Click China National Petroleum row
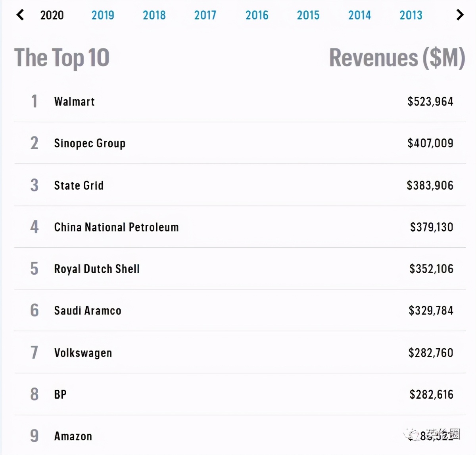The height and width of the screenshot is (455, 476). tap(116, 227)
